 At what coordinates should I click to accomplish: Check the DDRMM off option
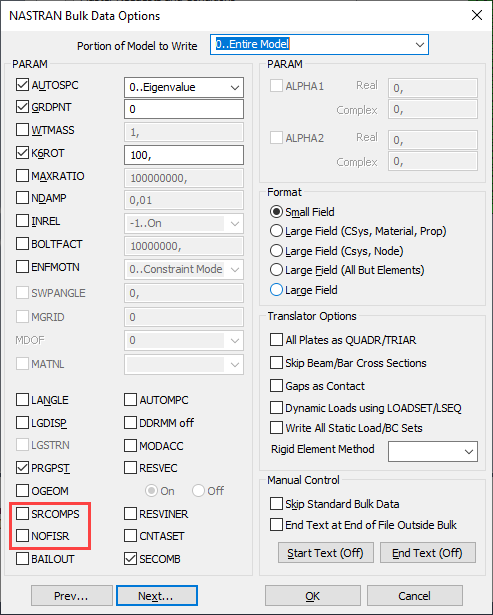tap(130, 422)
